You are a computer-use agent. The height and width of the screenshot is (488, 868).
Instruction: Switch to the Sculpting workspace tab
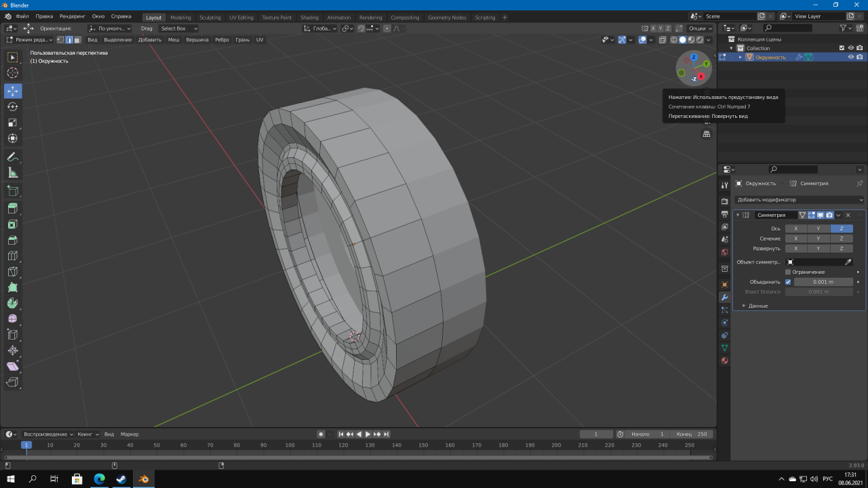click(x=210, y=18)
